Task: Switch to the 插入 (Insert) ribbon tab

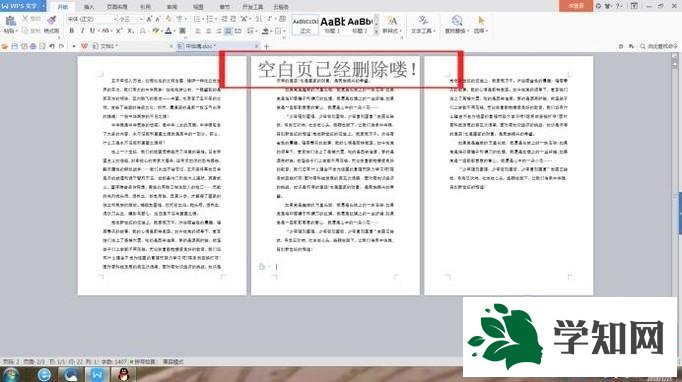Action: tap(89, 7)
